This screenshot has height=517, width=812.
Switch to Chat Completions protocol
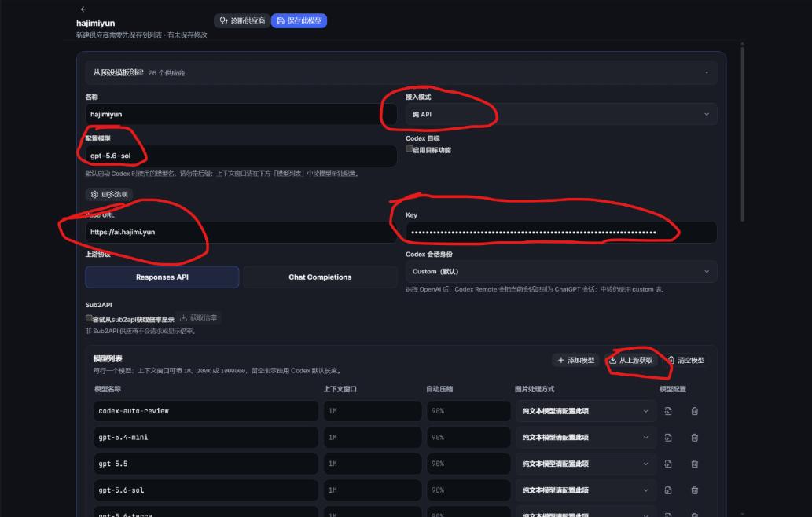(x=320, y=277)
